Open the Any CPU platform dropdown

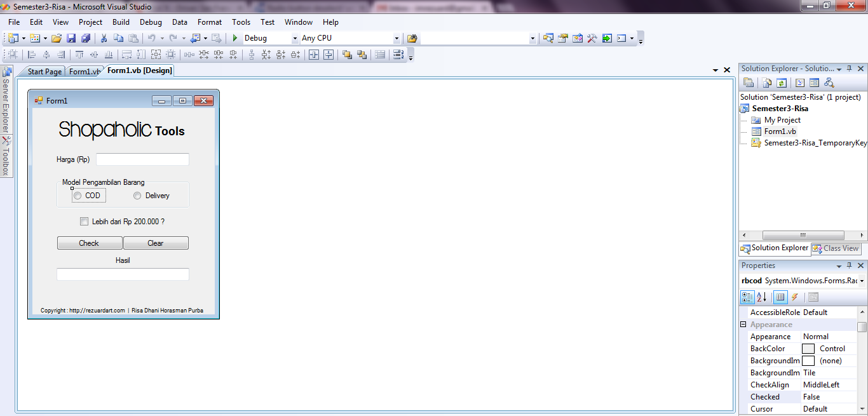pyautogui.click(x=397, y=38)
